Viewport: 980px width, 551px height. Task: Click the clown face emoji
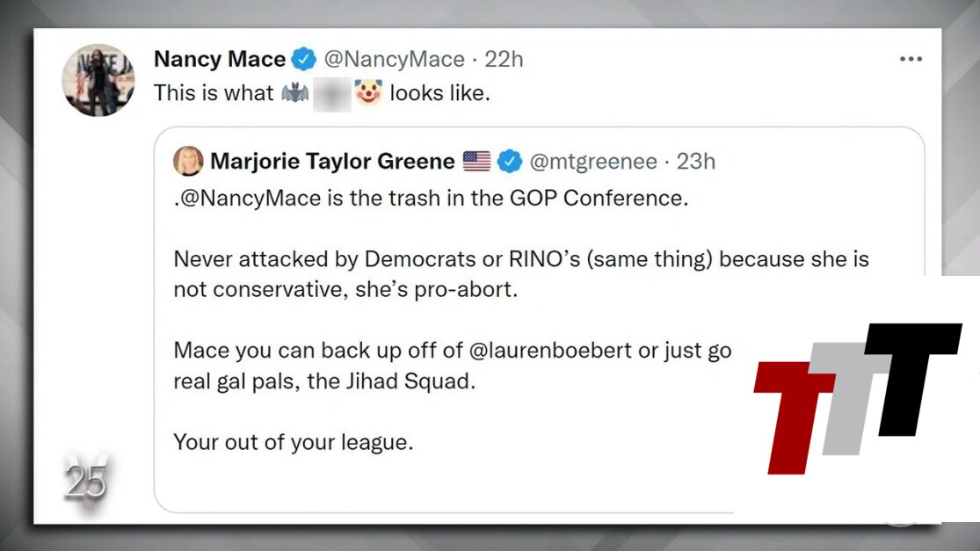click(x=368, y=93)
